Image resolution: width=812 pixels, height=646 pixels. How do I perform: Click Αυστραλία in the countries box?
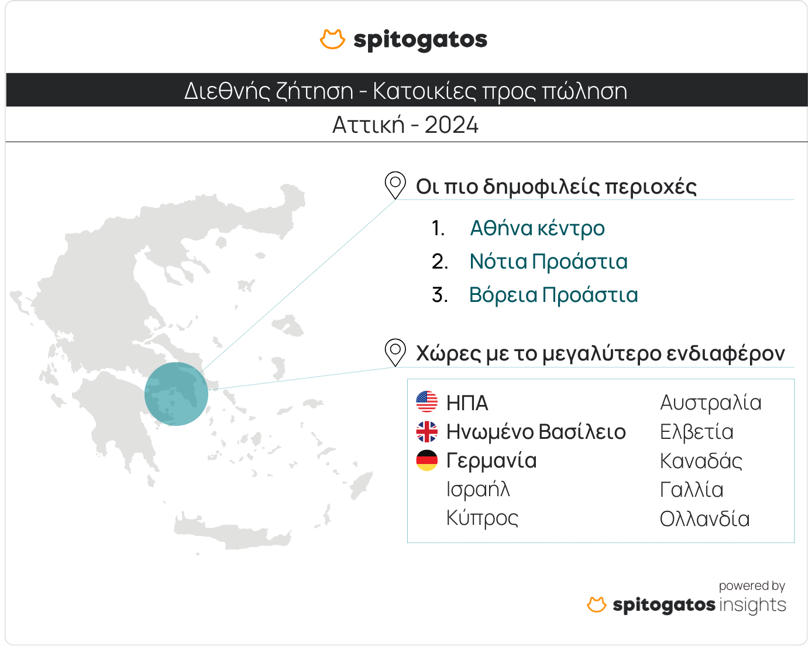click(x=710, y=403)
